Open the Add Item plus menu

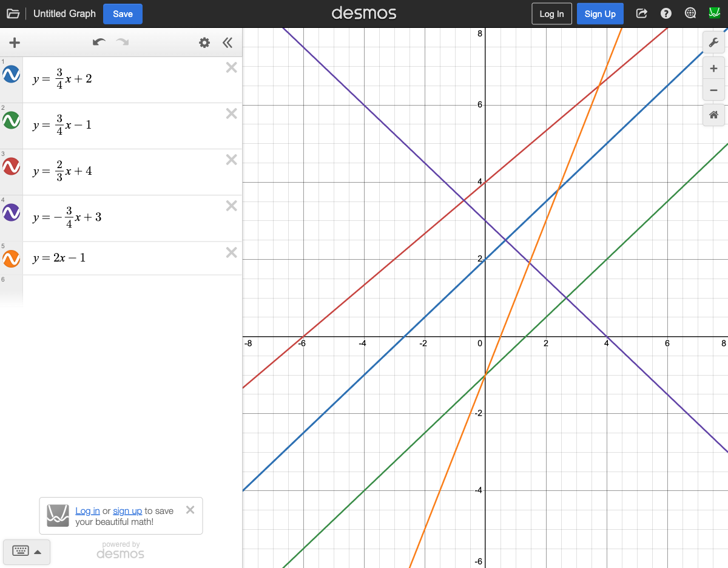click(15, 42)
